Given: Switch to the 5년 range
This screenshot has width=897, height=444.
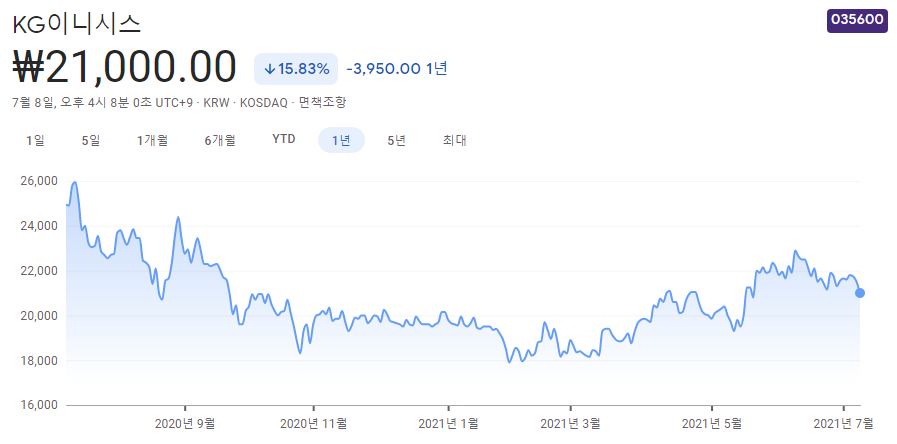Looking at the screenshot, I should (396, 140).
